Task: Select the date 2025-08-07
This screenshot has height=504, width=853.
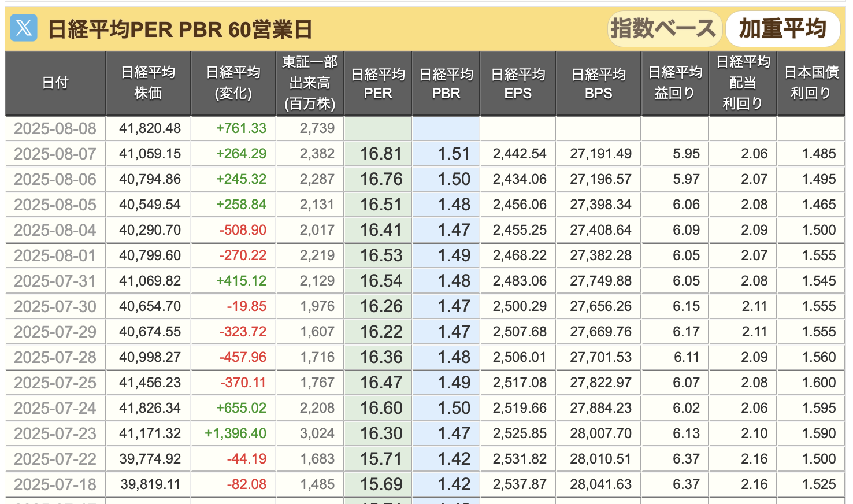Action: pos(55,154)
